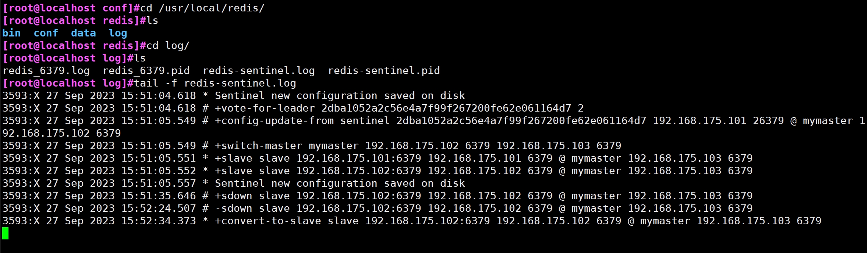This screenshot has height=253, width=868.
Task: Click the blue log directory name
Action: pos(118,33)
